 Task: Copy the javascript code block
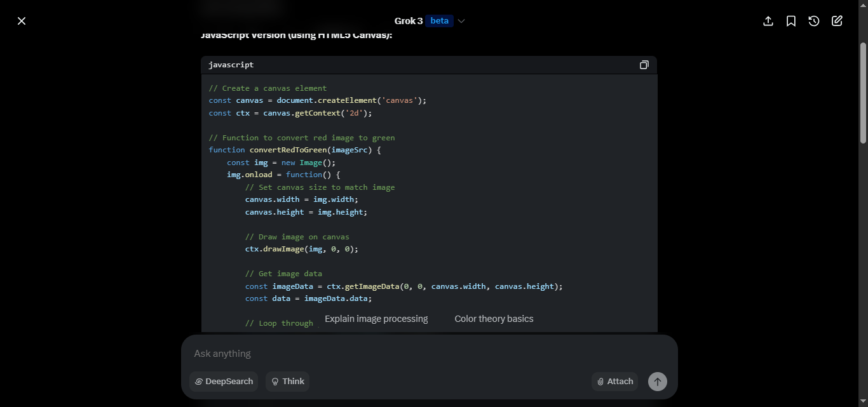click(644, 64)
